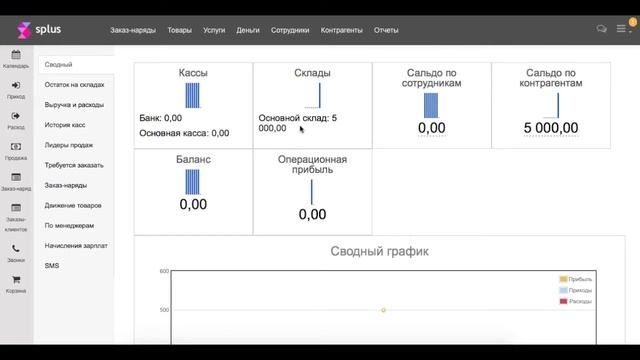Click the Основная касса: 0,00 line

pyautogui.click(x=184, y=133)
